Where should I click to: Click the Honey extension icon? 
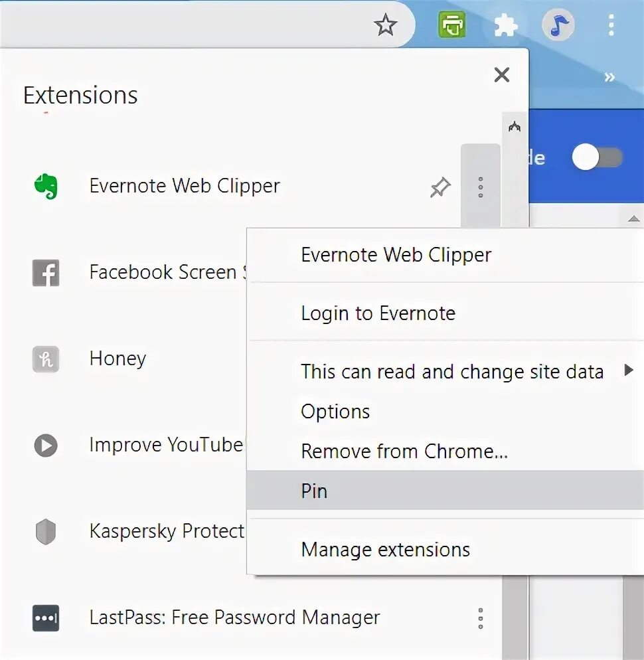tap(46, 359)
